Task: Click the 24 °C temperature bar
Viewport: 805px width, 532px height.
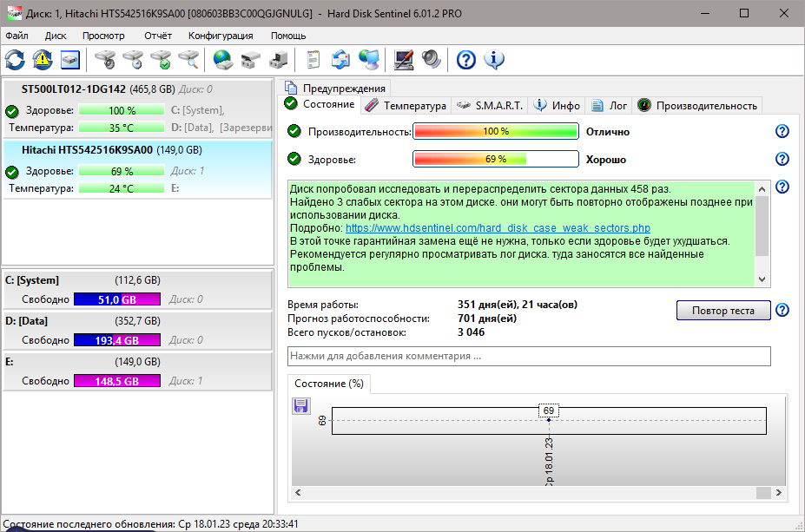Action: coord(122,189)
